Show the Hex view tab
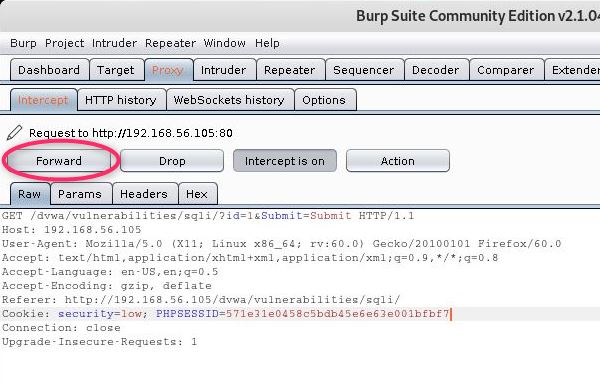Viewport: 600px width, 387px height. [x=198, y=194]
